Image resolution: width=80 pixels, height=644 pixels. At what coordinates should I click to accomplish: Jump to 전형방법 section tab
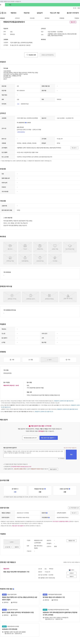(x=62, y=18)
